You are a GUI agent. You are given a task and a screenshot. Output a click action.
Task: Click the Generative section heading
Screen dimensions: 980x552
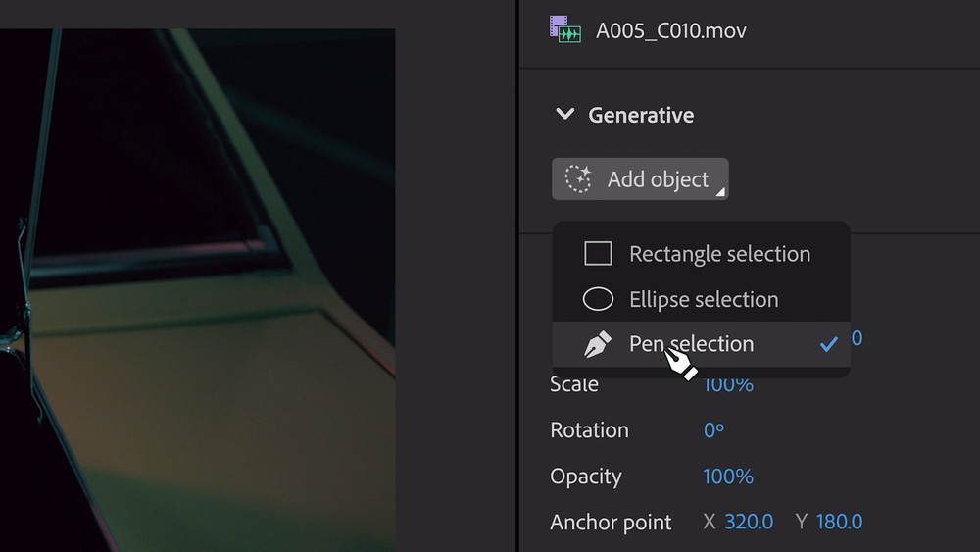(x=641, y=115)
